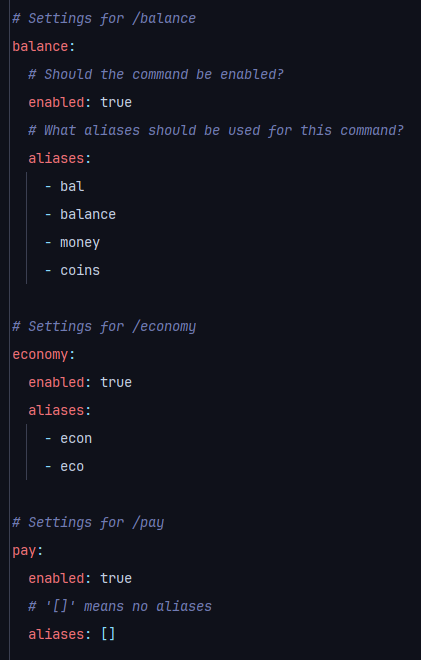Click the '# Settings for /balance' comment

coord(104,19)
